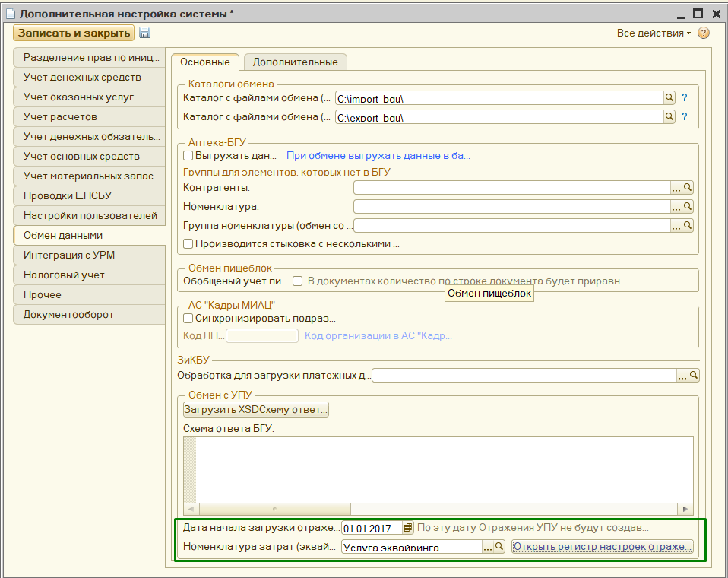Enable the Выгружать данные checkbox
Viewport: 728px width, 578px height.
(x=188, y=155)
